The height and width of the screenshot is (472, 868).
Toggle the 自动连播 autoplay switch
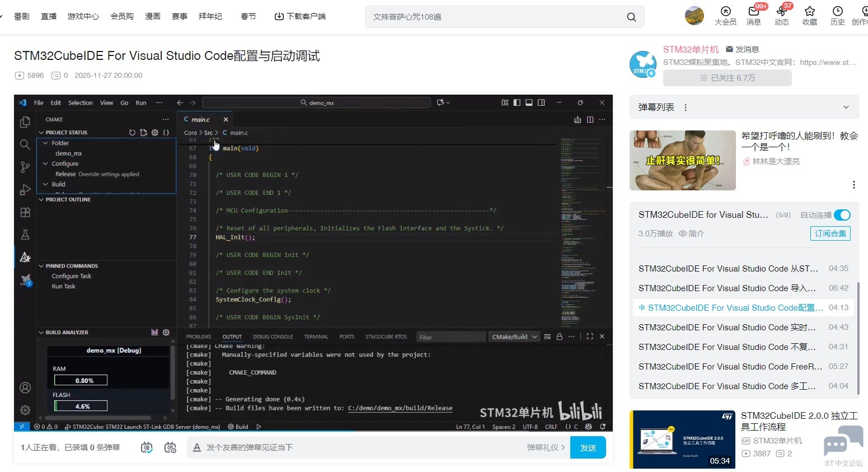pyautogui.click(x=842, y=215)
